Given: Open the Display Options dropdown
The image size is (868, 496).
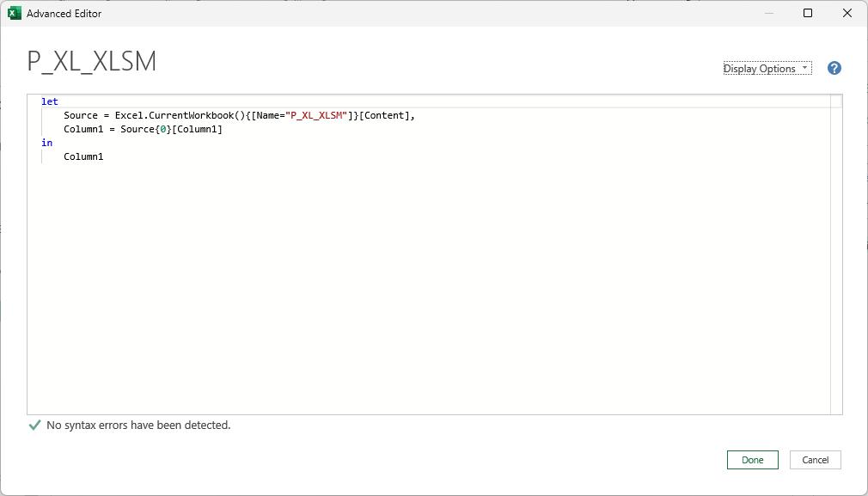Looking at the screenshot, I should coord(767,68).
